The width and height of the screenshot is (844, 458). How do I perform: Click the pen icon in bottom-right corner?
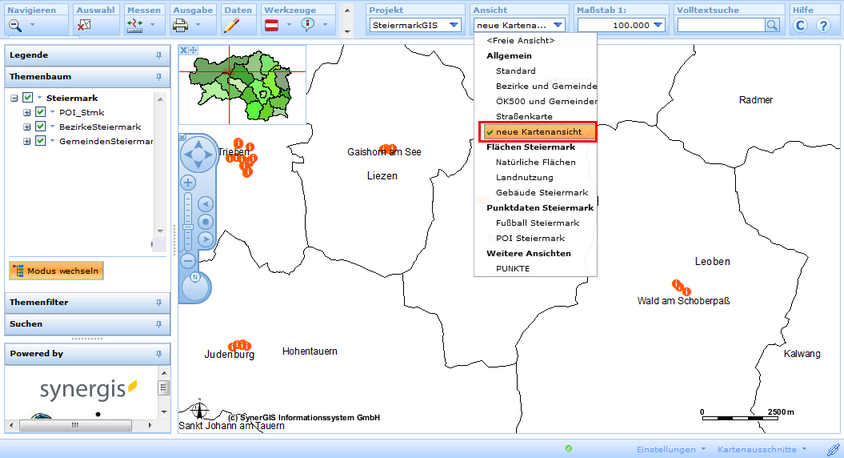click(x=833, y=449)
